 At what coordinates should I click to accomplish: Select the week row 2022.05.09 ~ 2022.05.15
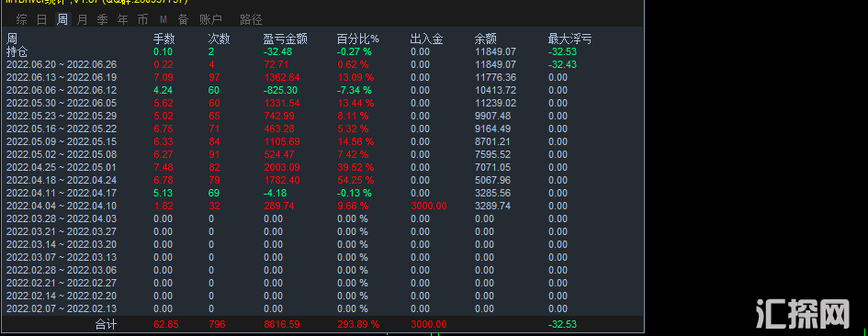coord(62,141)
